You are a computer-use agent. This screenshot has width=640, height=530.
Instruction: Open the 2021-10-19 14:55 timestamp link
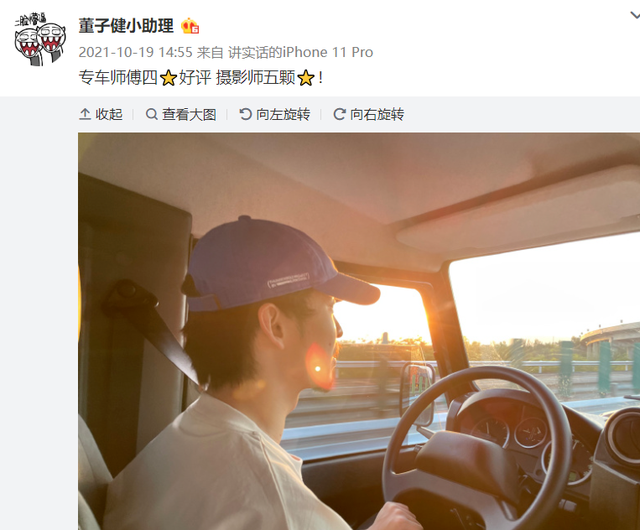pyautogui.click(x=135, y=52)
